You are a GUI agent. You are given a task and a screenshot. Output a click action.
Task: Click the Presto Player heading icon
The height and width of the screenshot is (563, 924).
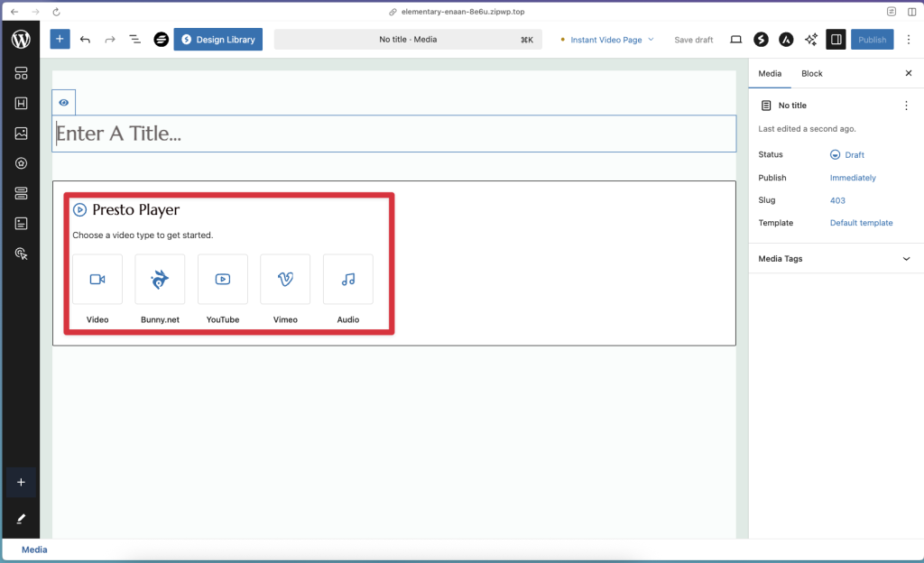tap(79, 209)
